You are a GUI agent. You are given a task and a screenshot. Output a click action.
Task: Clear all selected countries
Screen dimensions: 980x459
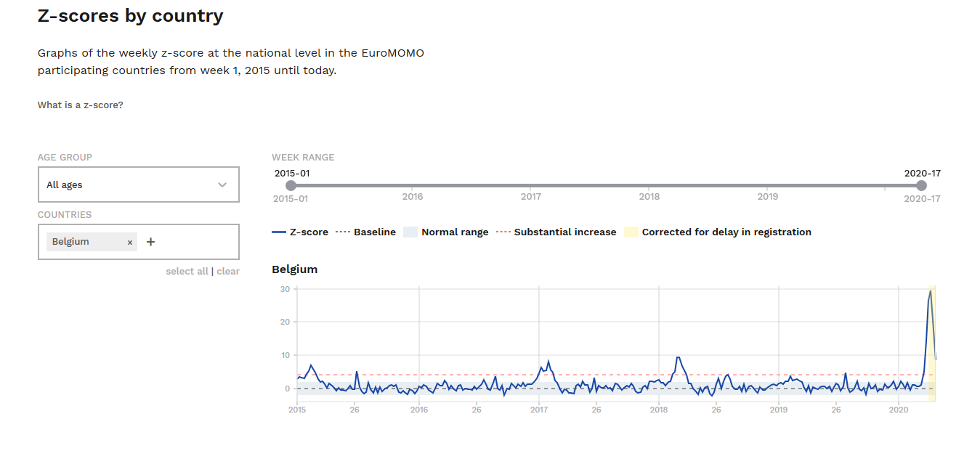228,272
